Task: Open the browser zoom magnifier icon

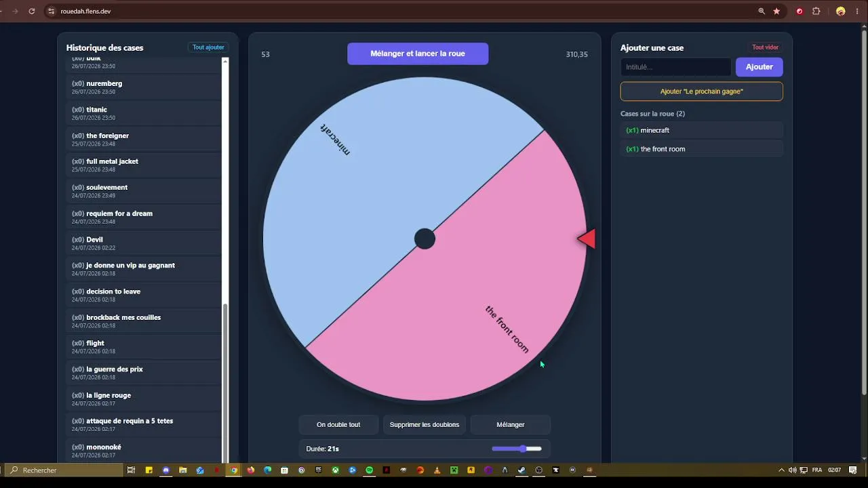Action: point(762,12)
